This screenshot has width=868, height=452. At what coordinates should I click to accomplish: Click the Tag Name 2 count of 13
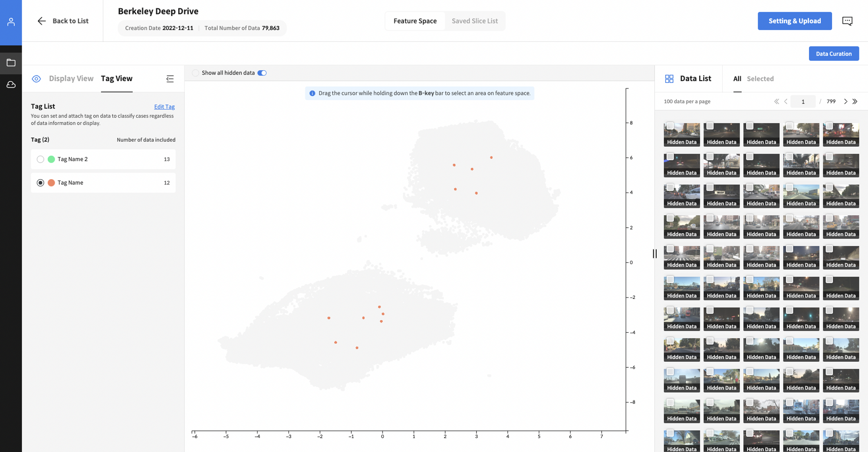[x=167, y=159]
